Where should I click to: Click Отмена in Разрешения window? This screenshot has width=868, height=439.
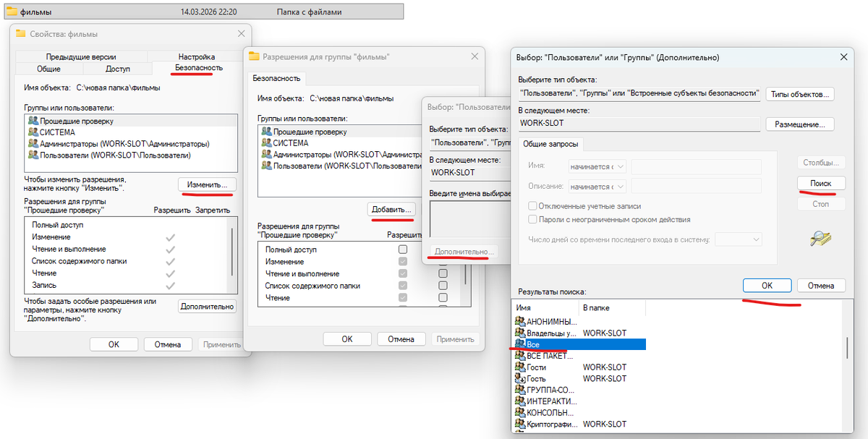click(x=401, y=338)
